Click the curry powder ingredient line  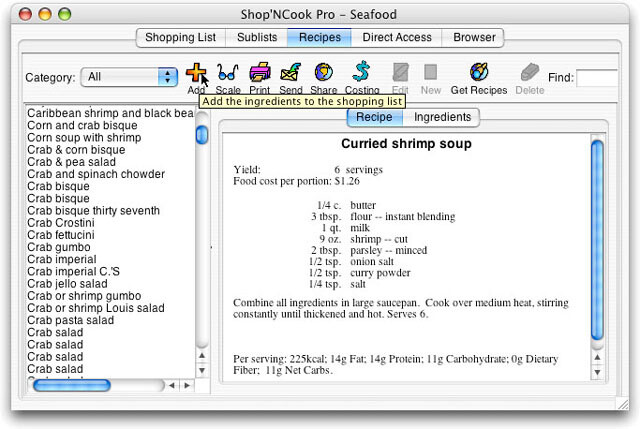pos(360,273)
